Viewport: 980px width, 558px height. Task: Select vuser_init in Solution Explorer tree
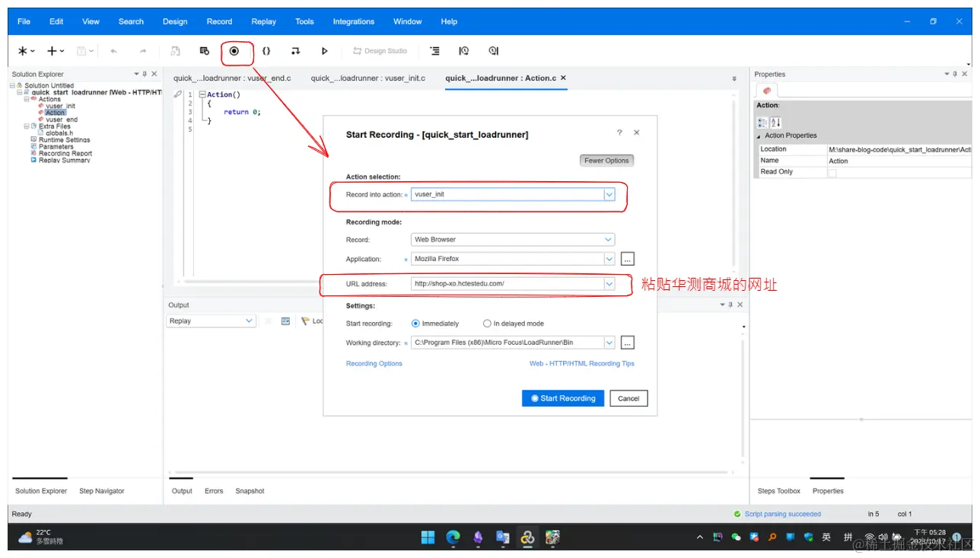pos(60,106)
